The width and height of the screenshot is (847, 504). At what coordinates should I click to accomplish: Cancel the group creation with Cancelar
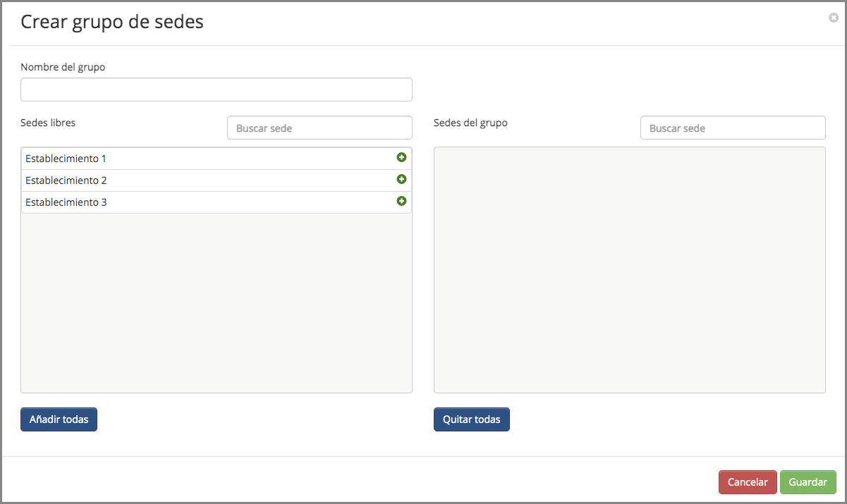pyautogui.click(x=747, y=482)
